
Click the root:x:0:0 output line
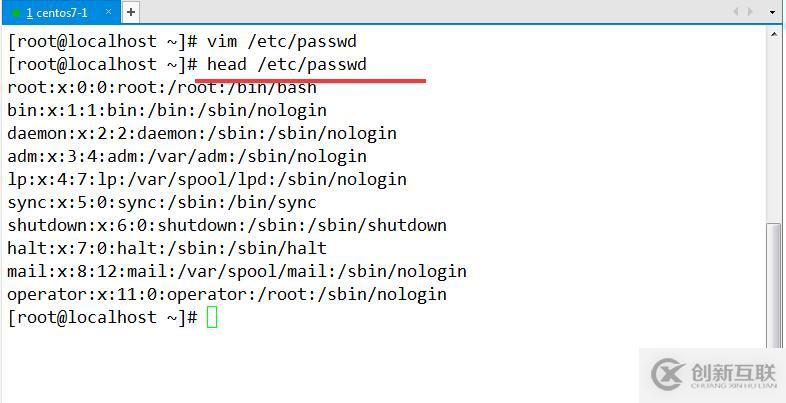click(161, 88)
